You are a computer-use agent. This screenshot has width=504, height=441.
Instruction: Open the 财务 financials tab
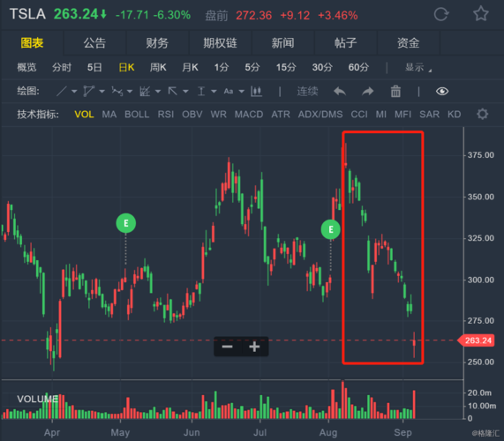157,42
